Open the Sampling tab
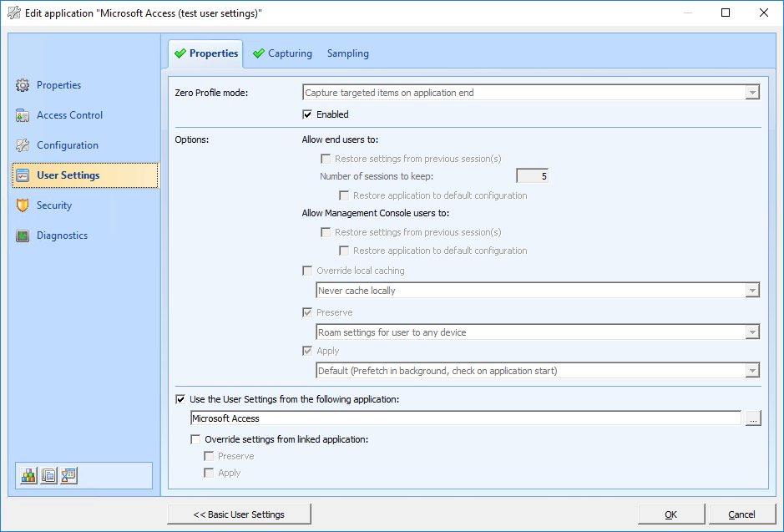 (347, 53)
